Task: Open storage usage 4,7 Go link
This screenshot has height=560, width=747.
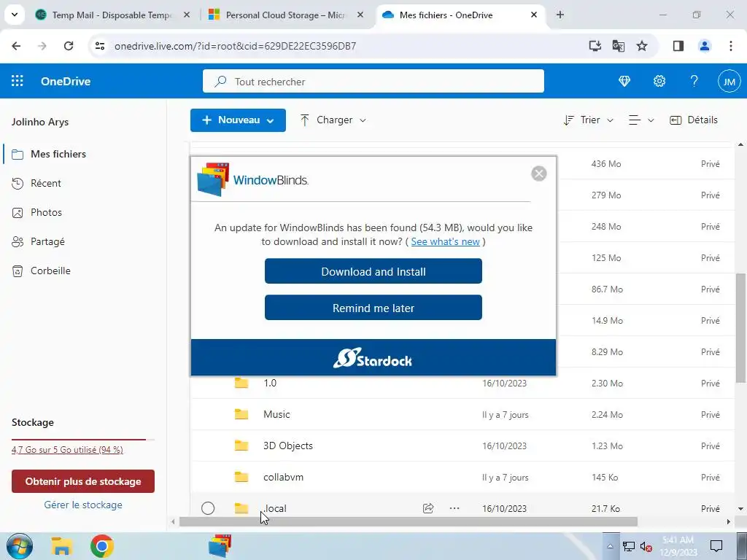Action: (67, 449)
